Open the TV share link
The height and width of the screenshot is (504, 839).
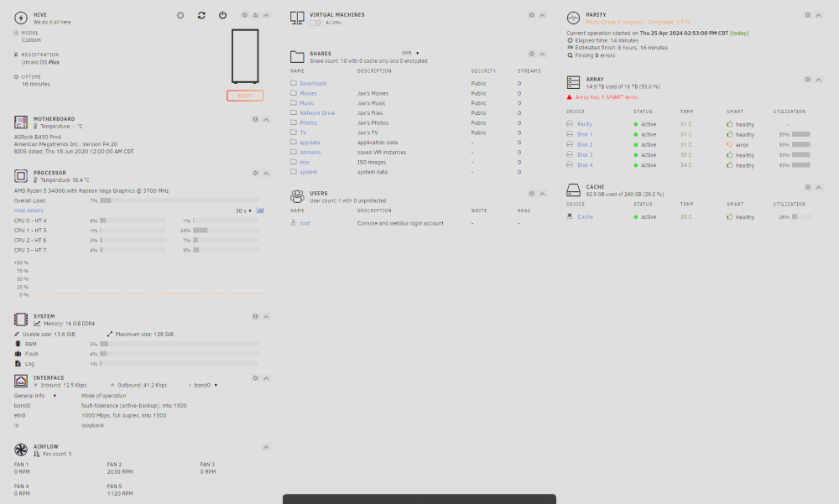303,132
